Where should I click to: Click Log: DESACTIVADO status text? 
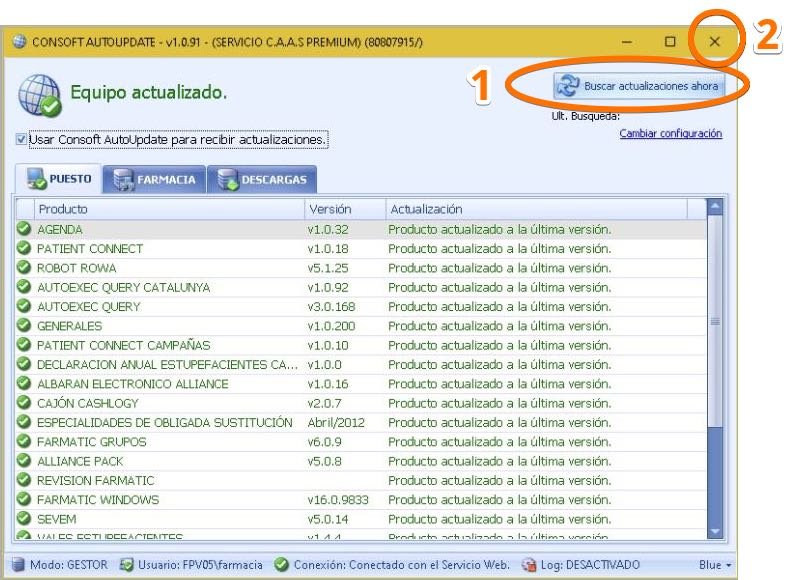(x=590, y=565)
